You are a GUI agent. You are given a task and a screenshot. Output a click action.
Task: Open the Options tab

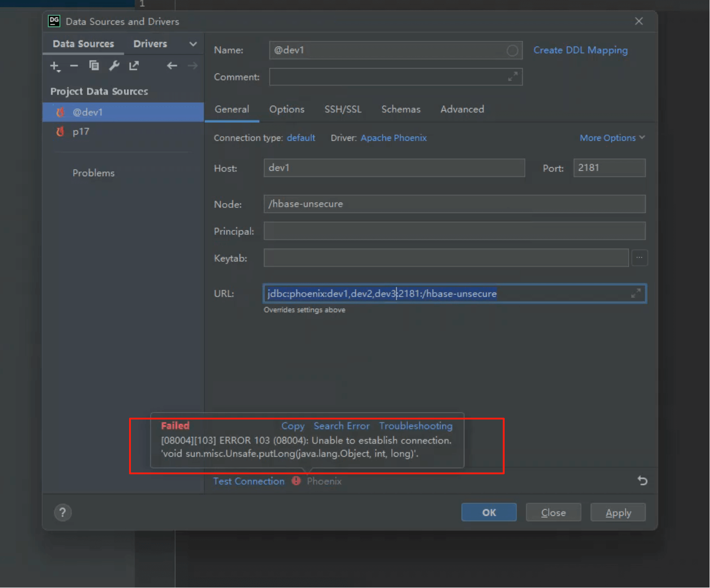(x=287, y=109)
